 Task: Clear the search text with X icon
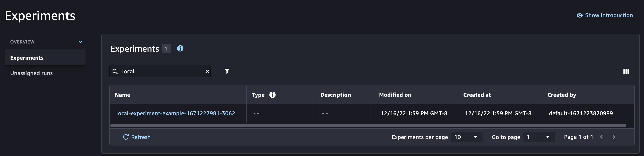click(207, 72)
